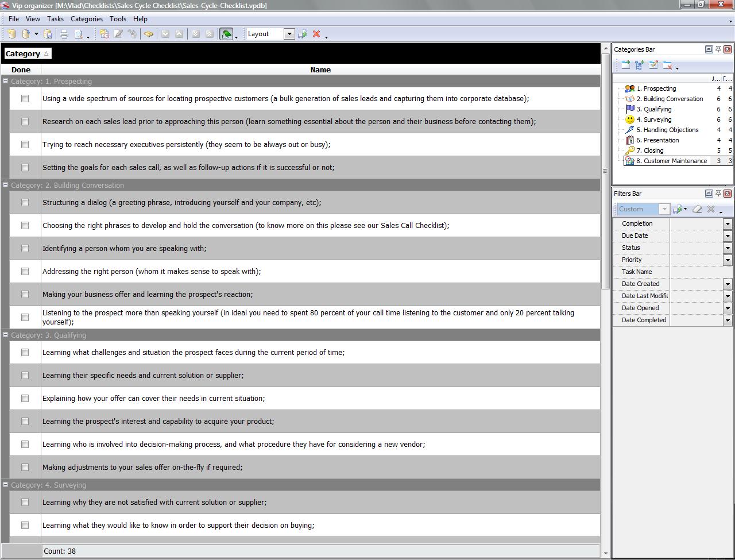This screenshot has width=735, height=560.
Task: Click the binoculars search icon
Action: click(x=148, y=34)
